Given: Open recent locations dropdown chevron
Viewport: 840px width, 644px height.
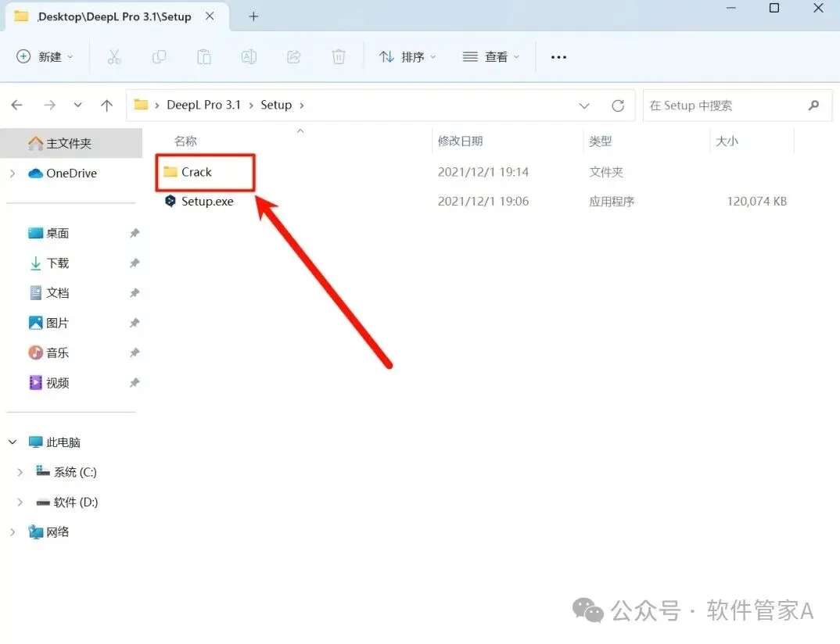Looking at the screenshot, I should coord(77,105).
